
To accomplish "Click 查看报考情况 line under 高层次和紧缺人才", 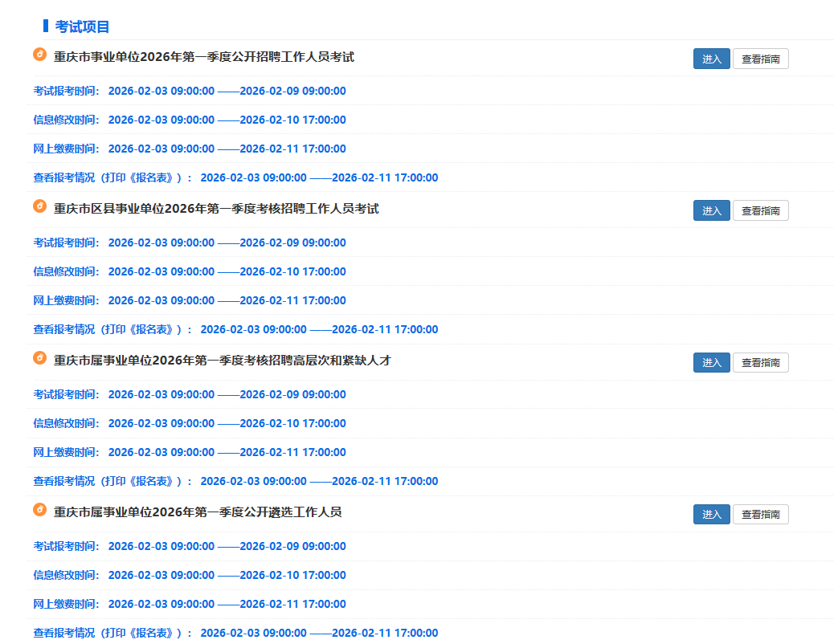I will pos(235,481).
